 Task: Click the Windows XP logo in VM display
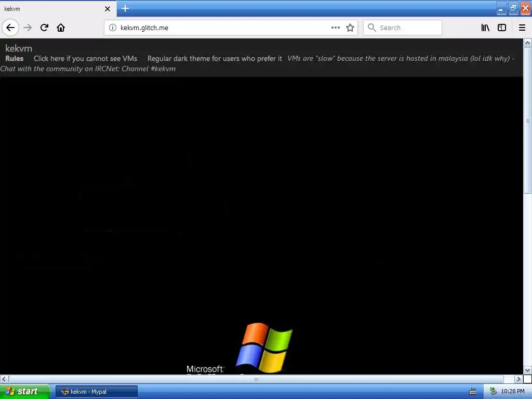(264, 348)
